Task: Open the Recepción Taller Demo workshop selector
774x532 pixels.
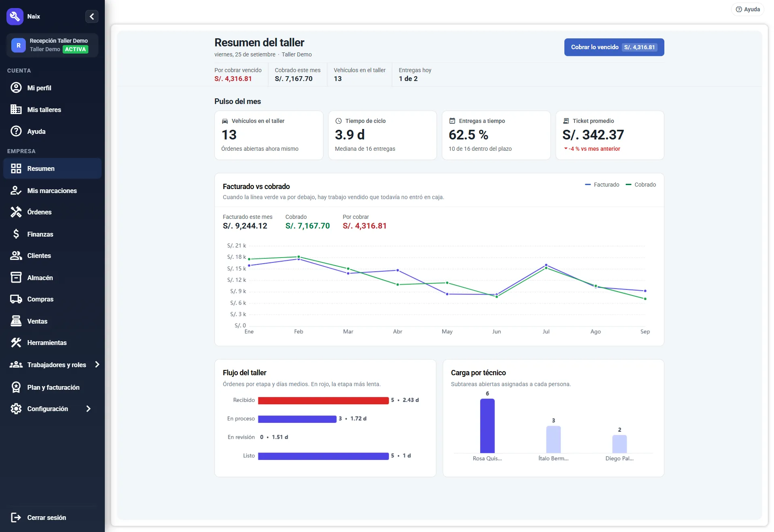Action: point(52,45)
